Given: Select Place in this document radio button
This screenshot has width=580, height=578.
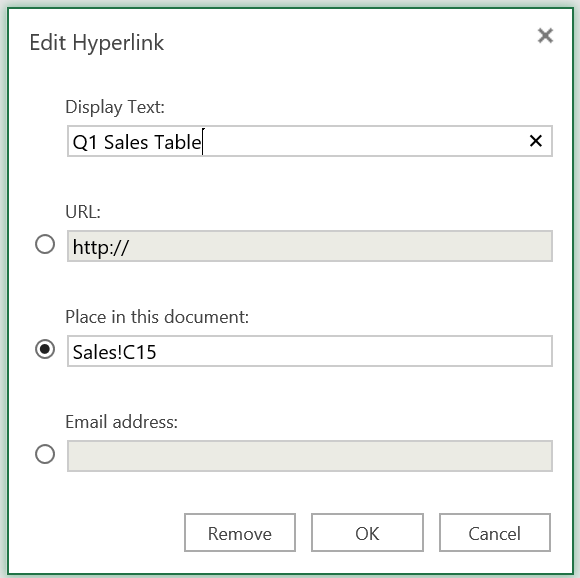Looking at the screenshot, I should pos(45,349).
